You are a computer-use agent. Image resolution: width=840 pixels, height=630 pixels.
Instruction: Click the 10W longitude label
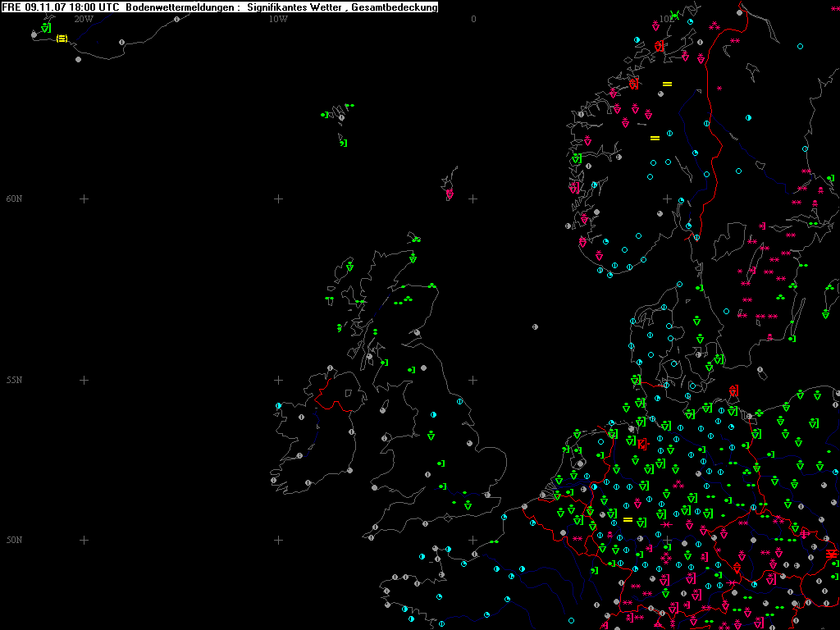(278, 18)
